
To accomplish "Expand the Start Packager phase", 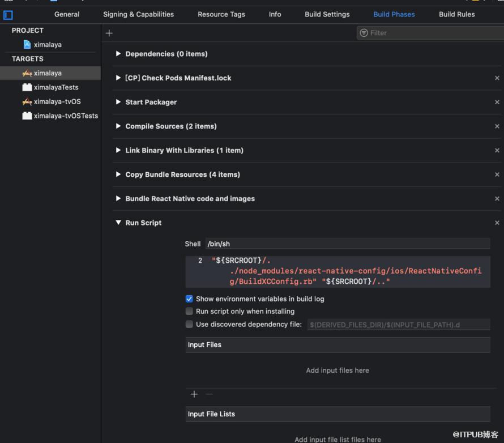I will 118,102.
